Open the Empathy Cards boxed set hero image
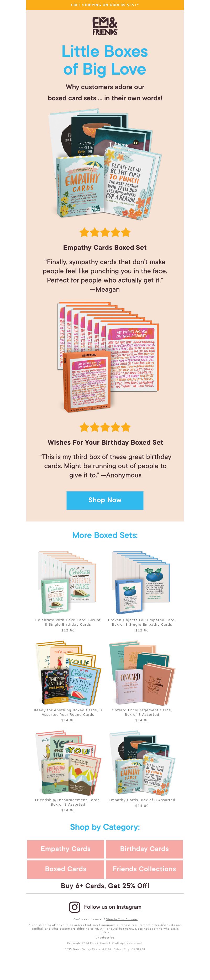This screenshot has width=210, height=980. click(105, 165)
